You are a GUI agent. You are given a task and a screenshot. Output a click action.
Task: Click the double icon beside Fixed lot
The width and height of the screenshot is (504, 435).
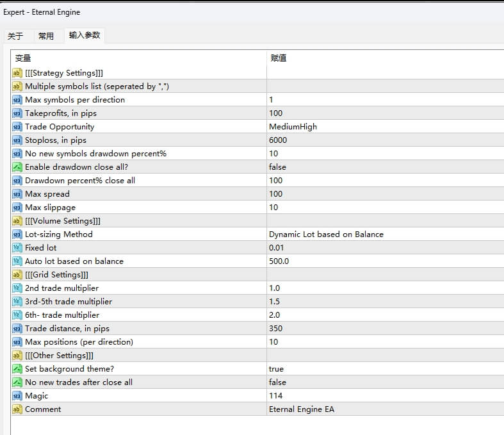[17, 248]
